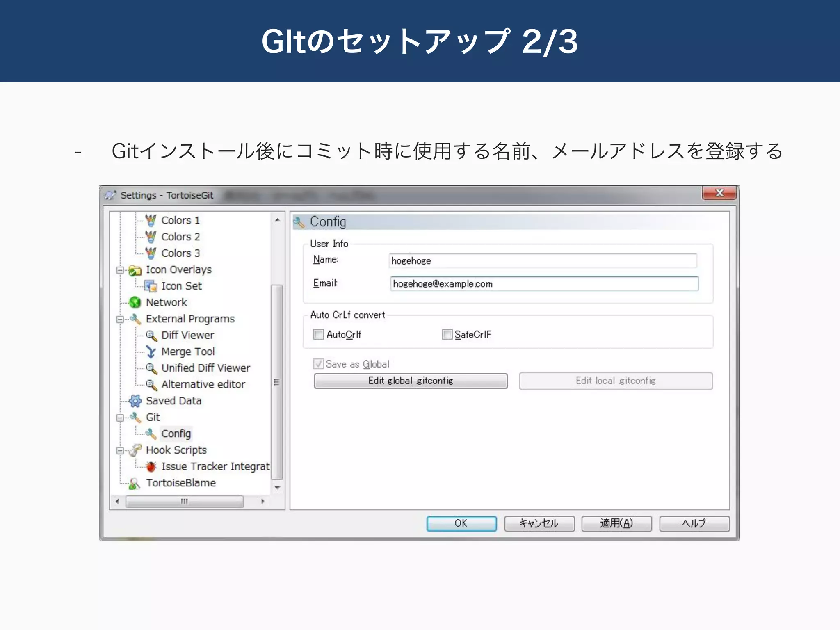
Task: Open Hook Scripts settings page
Action: pos(176,450)
